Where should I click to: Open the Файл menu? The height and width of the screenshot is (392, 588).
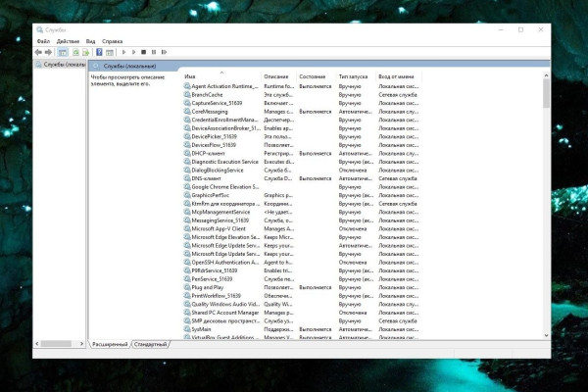click(x=43, y=41)
